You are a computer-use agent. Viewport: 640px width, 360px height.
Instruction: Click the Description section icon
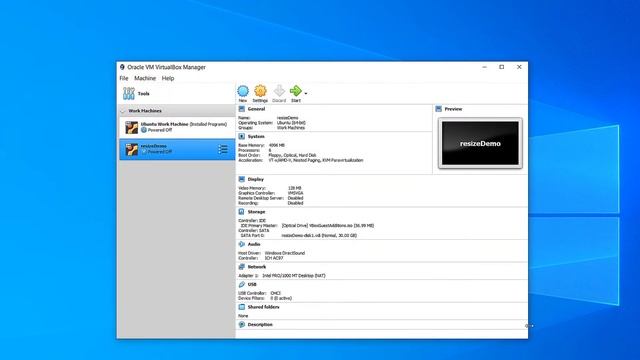point(242,324)
